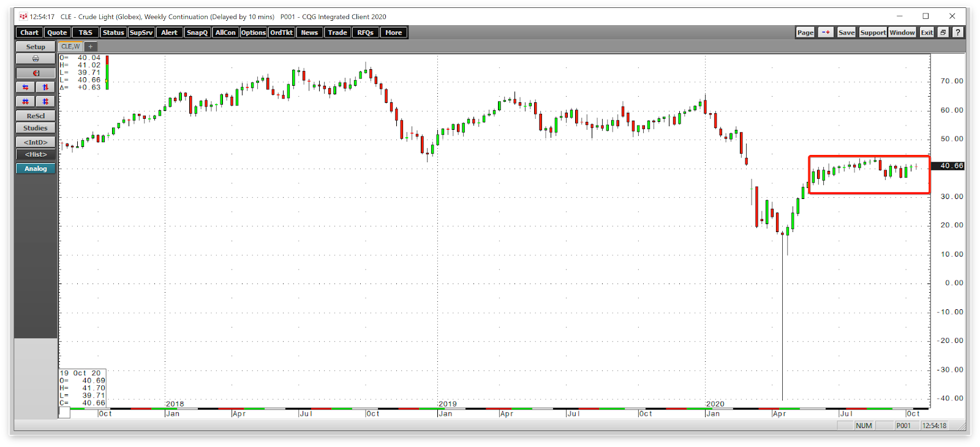
Task: Toggle the Analog chart mode
Action: (x=36, y=168)
